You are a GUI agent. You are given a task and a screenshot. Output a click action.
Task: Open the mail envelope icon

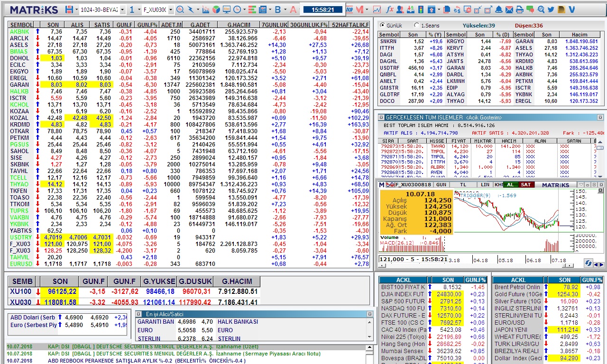click(509, 9)
